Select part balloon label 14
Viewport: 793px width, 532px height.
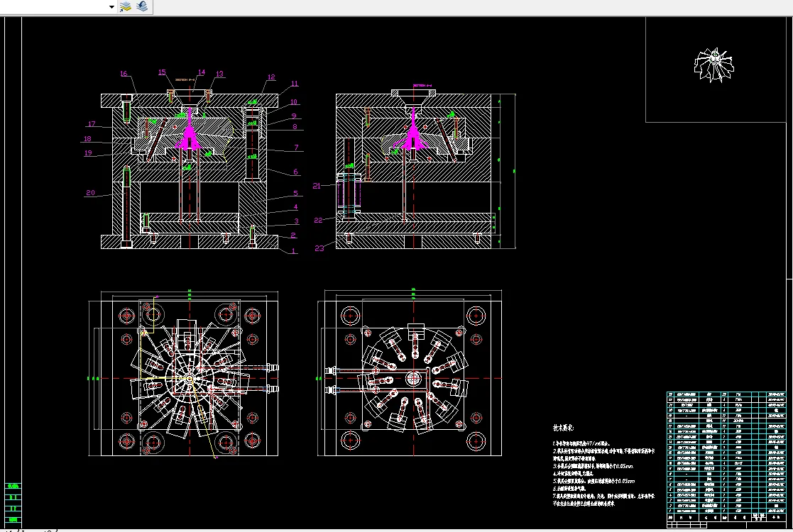(x=202, y=72)
